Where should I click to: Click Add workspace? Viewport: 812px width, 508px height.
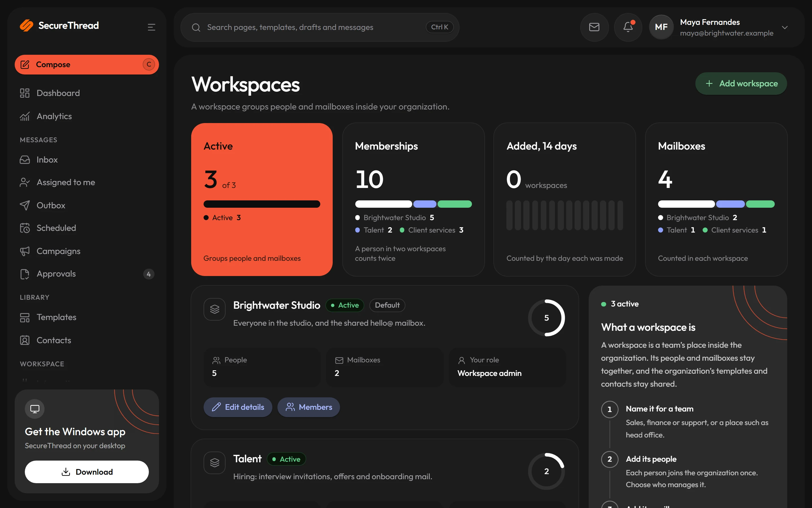[x=741, y=84]
